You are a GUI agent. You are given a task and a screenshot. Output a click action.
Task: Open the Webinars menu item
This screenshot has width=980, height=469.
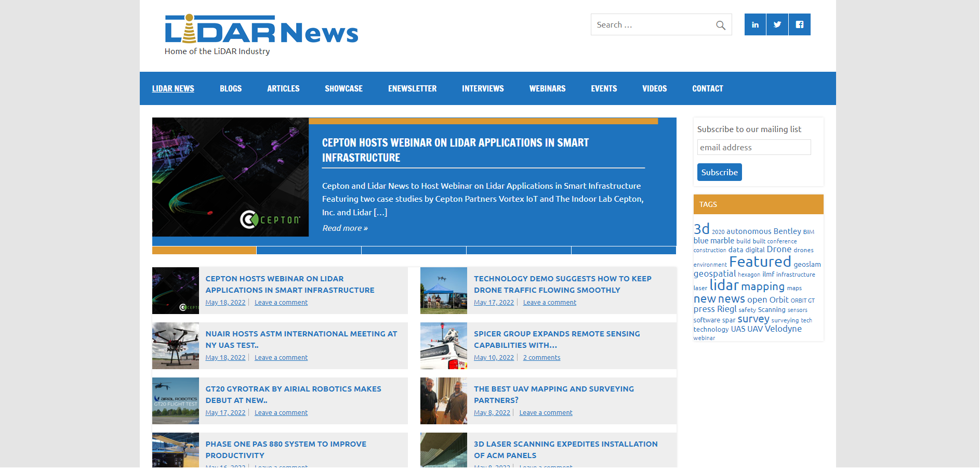(x=547, y=88)
